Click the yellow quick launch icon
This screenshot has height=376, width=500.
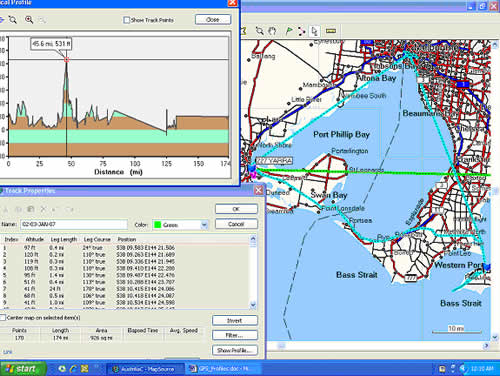pos(85,369)
